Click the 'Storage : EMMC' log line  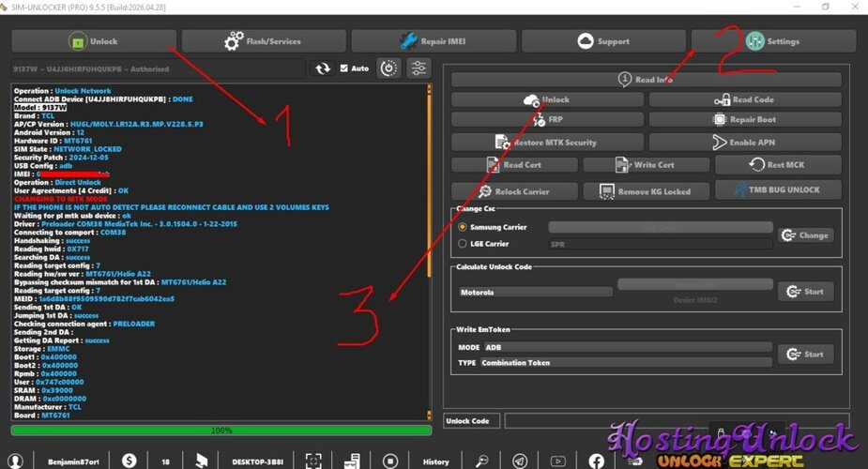[x=42, y=348]
